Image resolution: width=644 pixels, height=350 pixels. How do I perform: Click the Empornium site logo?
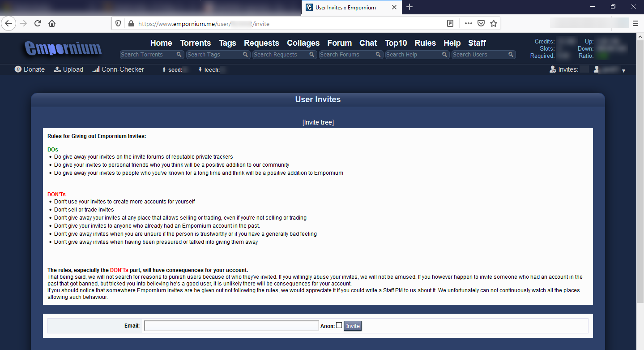point(63,48)
